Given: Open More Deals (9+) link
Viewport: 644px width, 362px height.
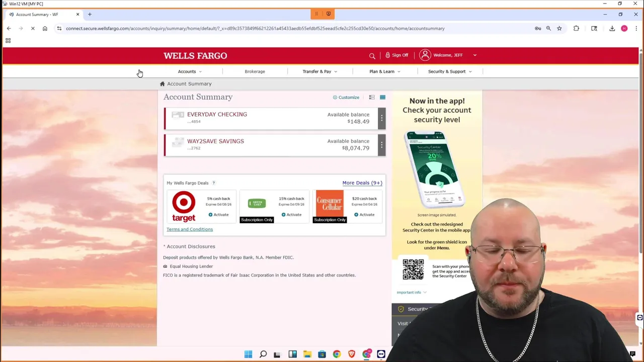Looking at the screenshot, I should 362,183.
